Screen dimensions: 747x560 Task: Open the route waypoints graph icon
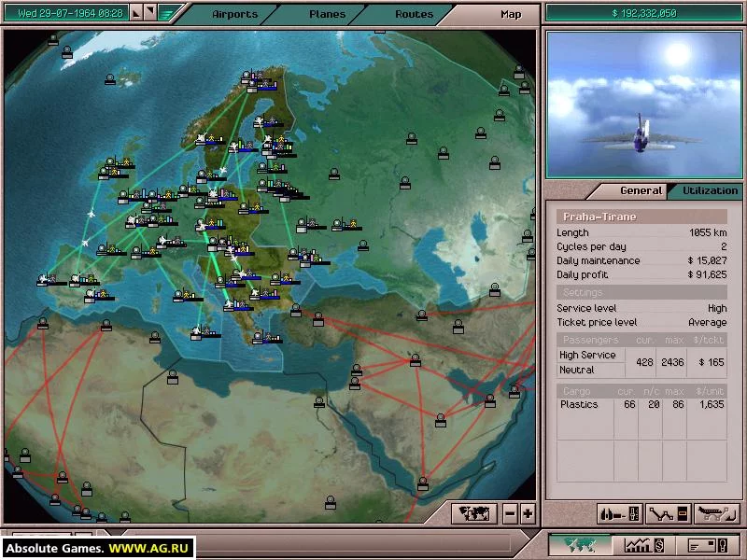668,514
